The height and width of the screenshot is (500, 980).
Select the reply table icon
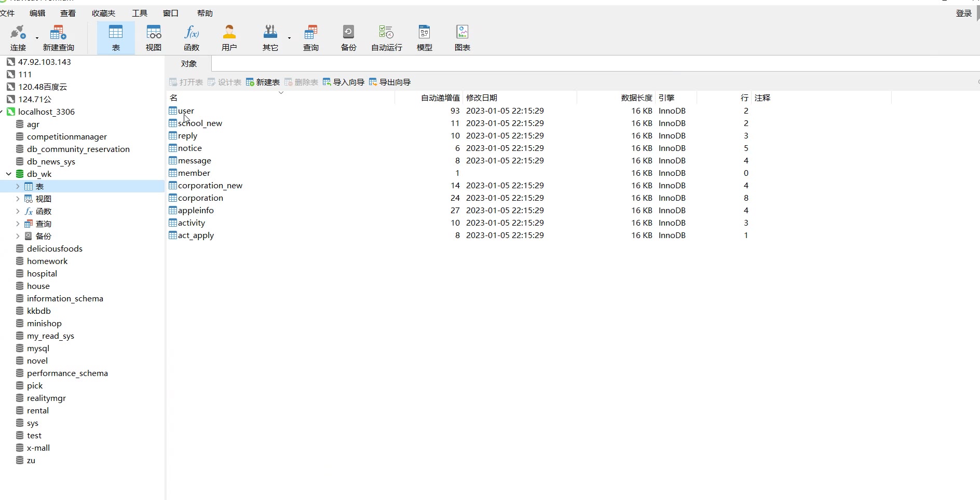coord(173,135)
